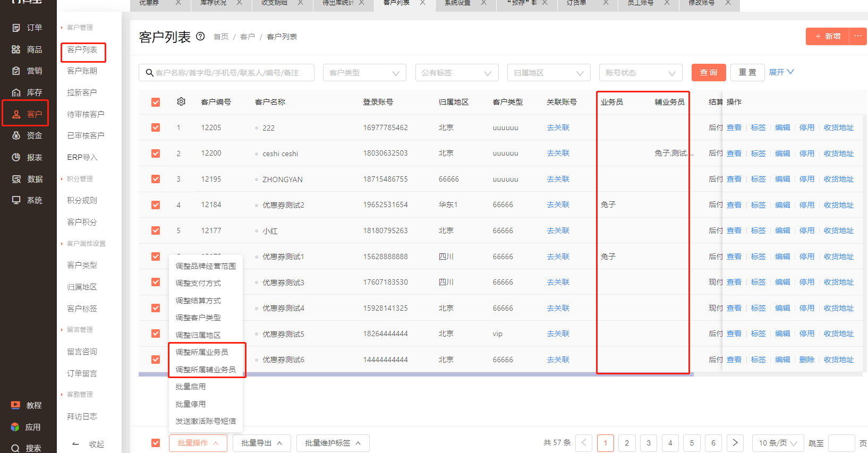The width and height of the screenshot is (868, 453).
Task: Open the 批量操作 dropdown button
Action: click(x=198, y=443)
